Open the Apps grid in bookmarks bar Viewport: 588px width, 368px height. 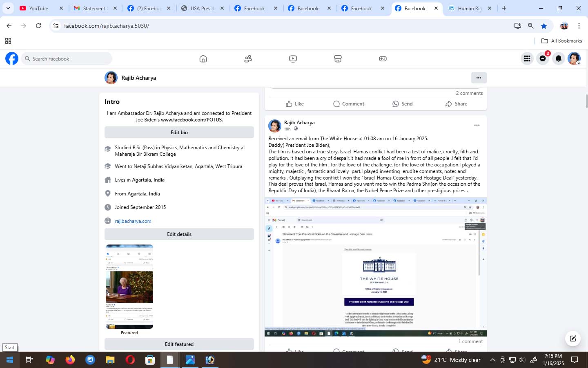click(8, 41)
